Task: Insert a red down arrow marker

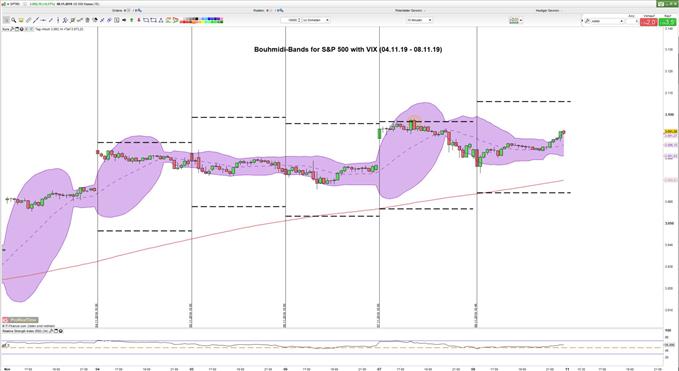Action: 139,20
